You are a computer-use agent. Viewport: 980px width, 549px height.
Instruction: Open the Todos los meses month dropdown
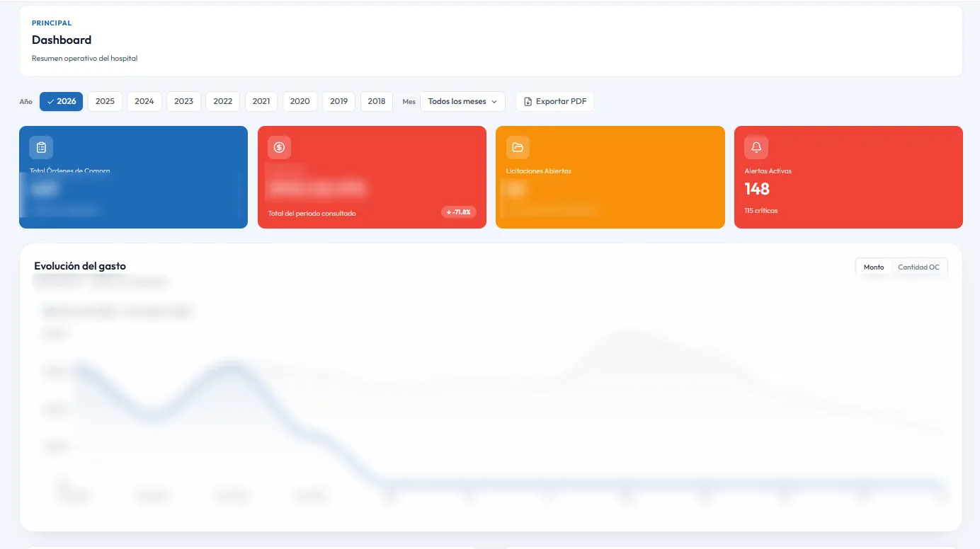[462, 101]
